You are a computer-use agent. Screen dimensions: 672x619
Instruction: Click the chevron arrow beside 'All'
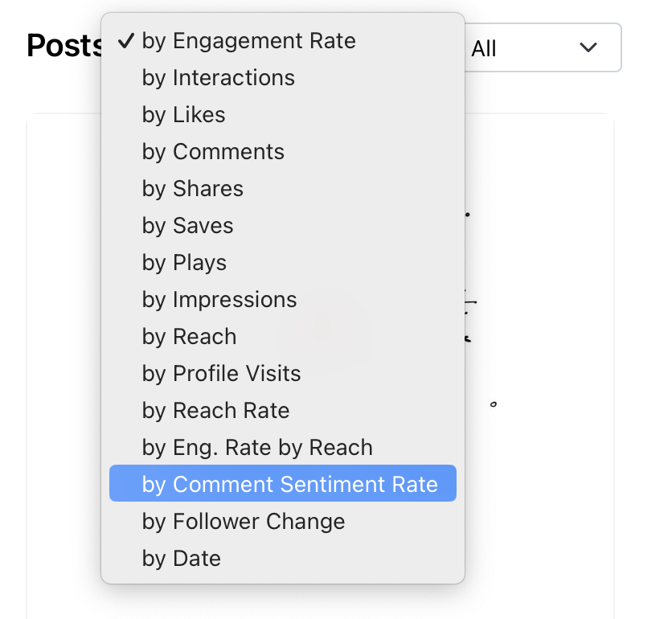click(x=588, y=48)
